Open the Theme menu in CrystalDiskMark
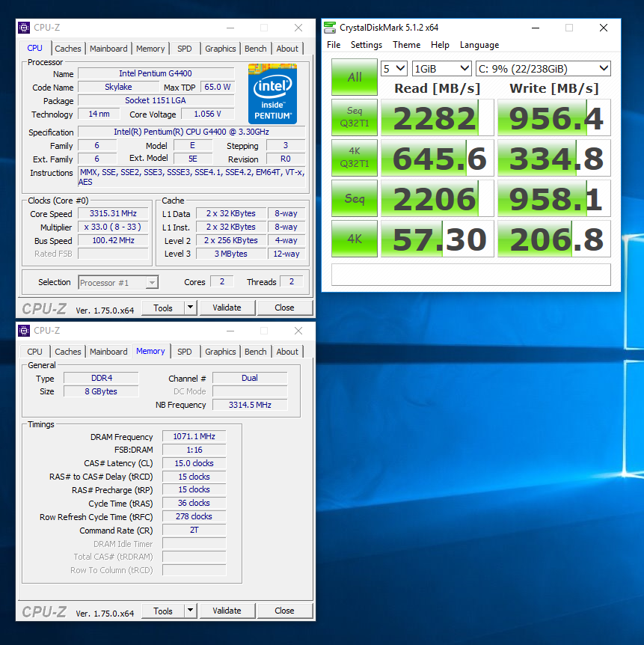The width and height of the screenshot is (644, 645). pos(406,45)
